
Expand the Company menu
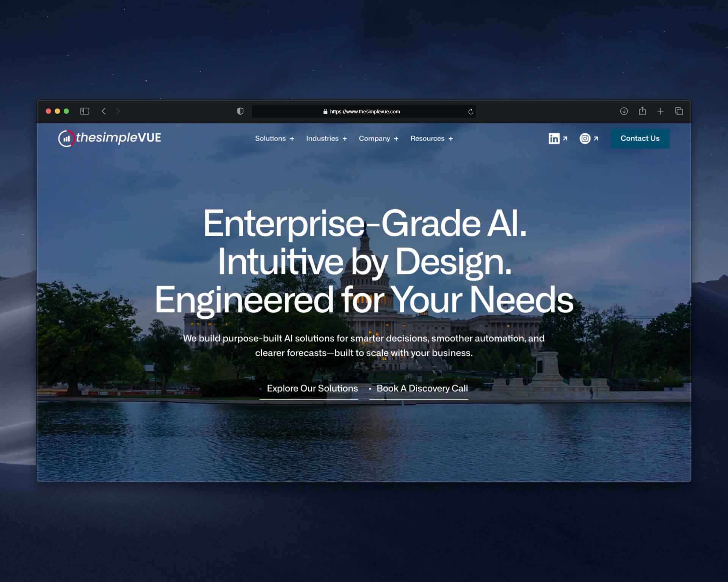point(378,139)
